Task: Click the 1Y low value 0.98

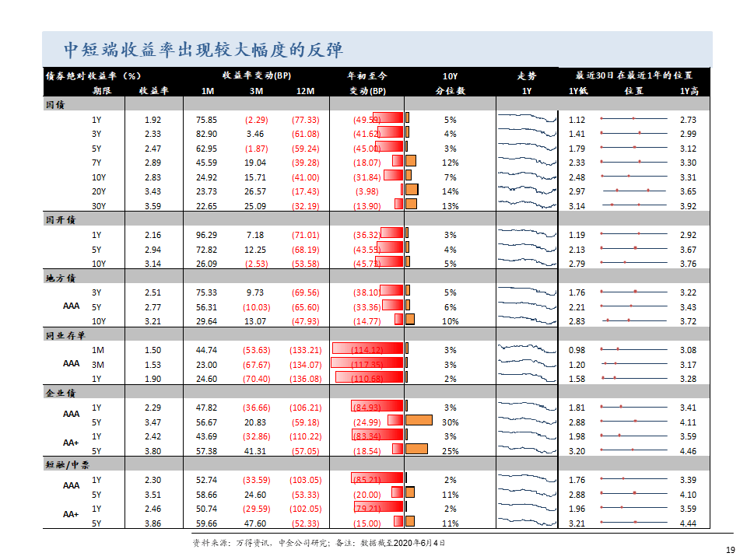Action: point(577,351)
